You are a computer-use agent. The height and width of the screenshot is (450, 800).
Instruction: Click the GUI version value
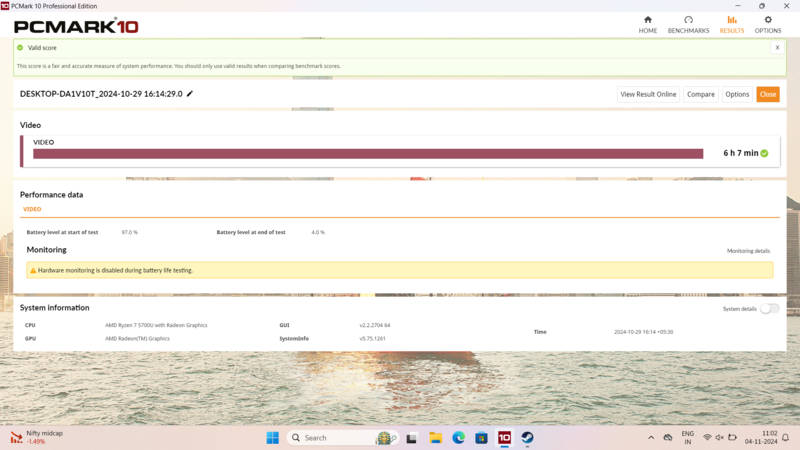click(x=374, y=325)
